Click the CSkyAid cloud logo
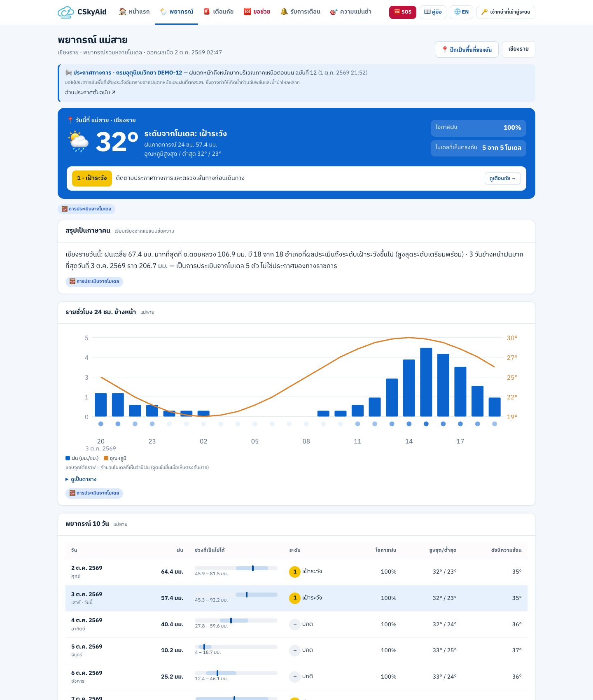 click(66, 12)
